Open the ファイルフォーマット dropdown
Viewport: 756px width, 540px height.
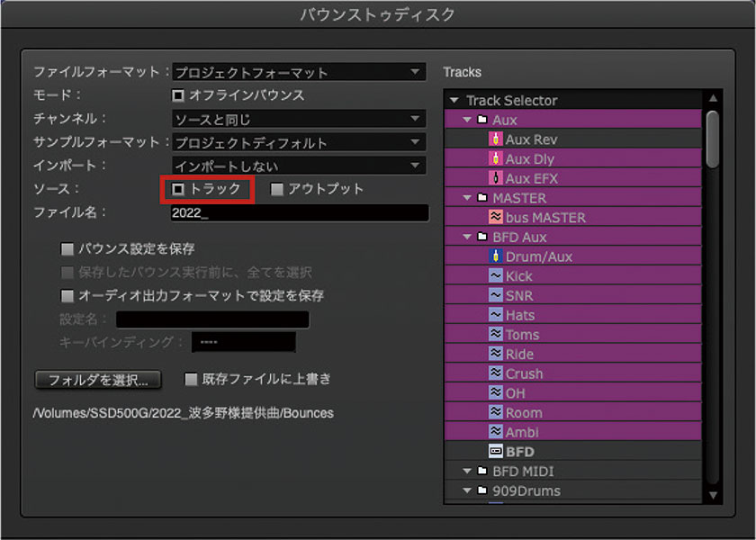[299, 72]
